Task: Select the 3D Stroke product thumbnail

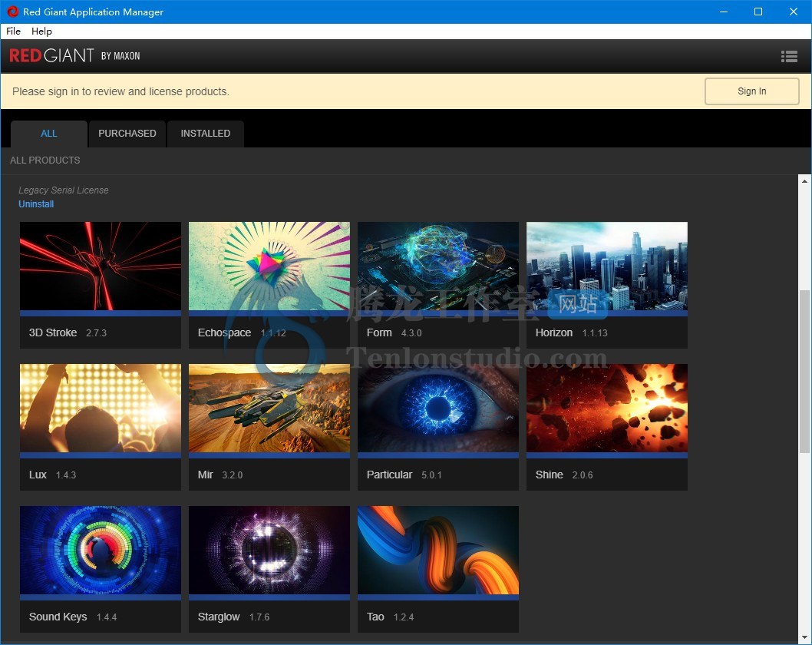Action: (x=101, y=266)
